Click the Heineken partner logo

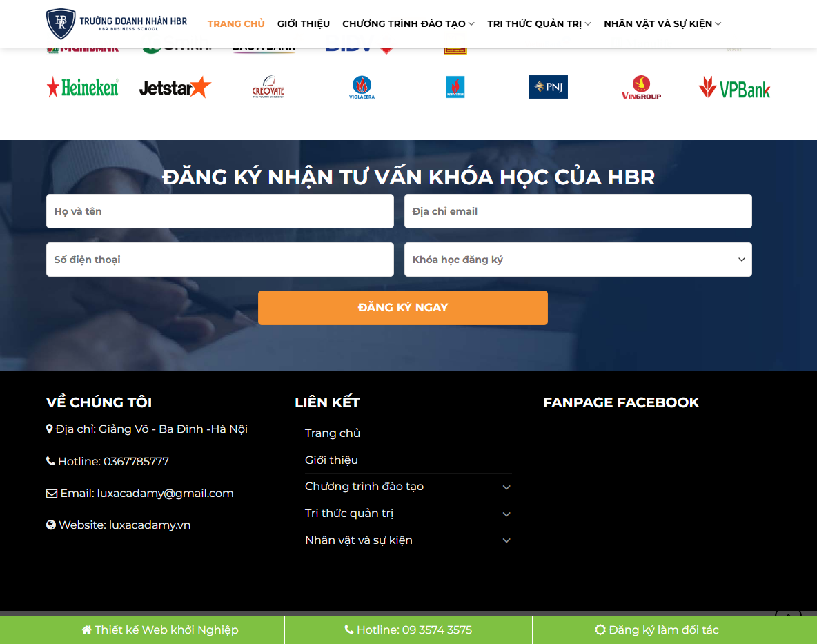82,86
